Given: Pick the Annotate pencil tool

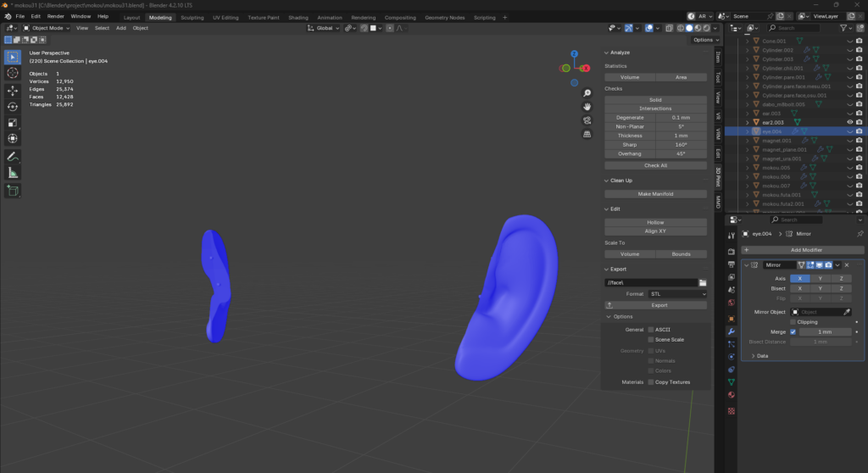Looking at the screenshot, I should (x=13, y=157).
